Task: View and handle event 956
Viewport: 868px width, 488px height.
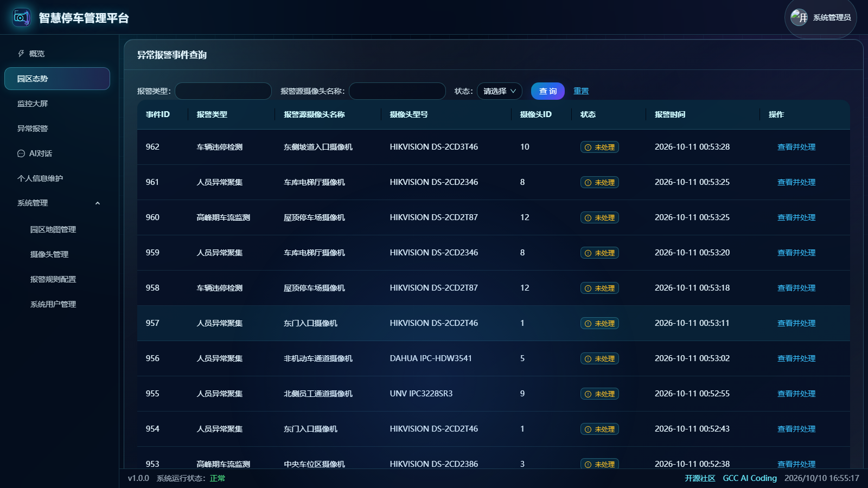Action: tap(796, 358)
